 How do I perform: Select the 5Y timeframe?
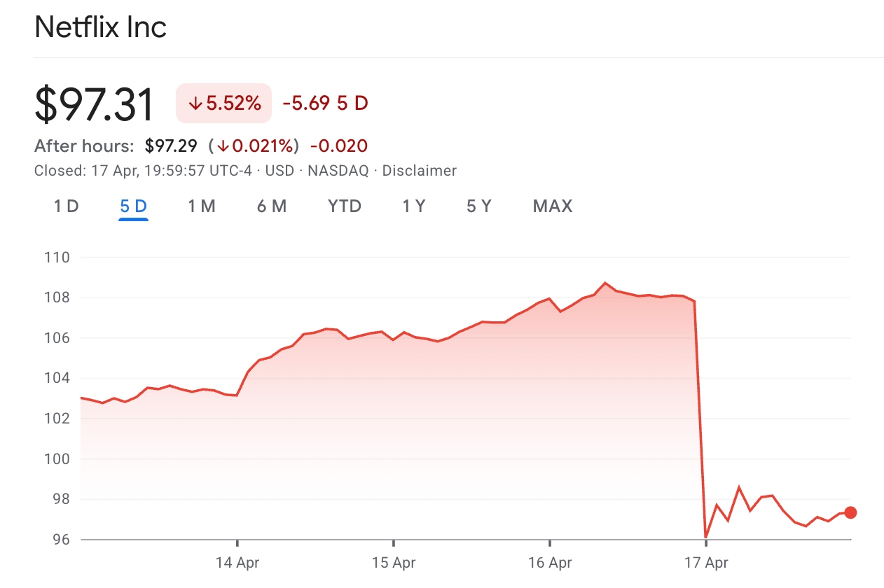click(479, 206)
